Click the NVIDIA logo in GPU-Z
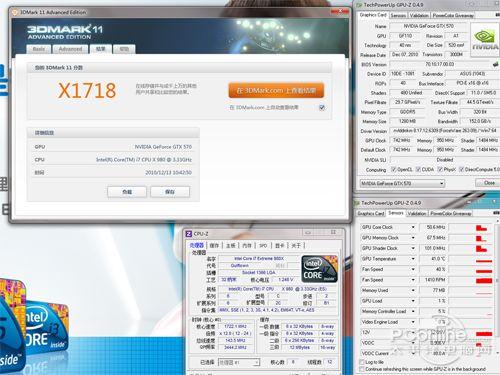 tap(484, 39)
